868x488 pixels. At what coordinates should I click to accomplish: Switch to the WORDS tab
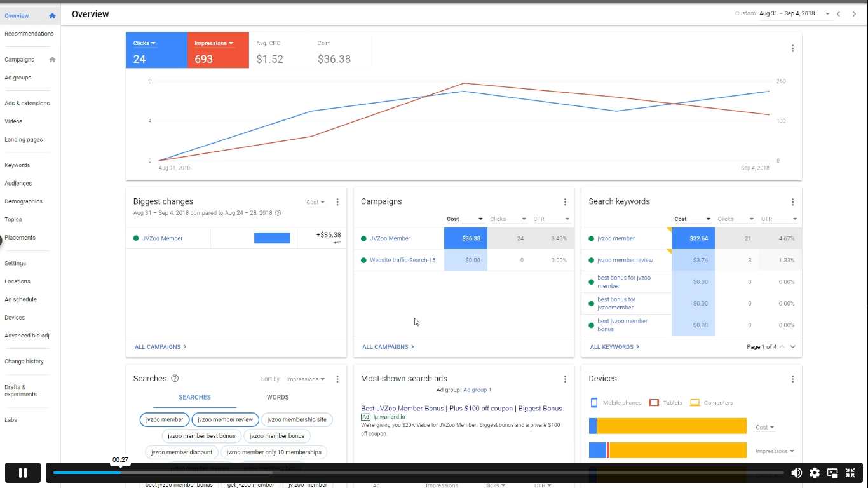pyautogui.click(x=278, y=397)
